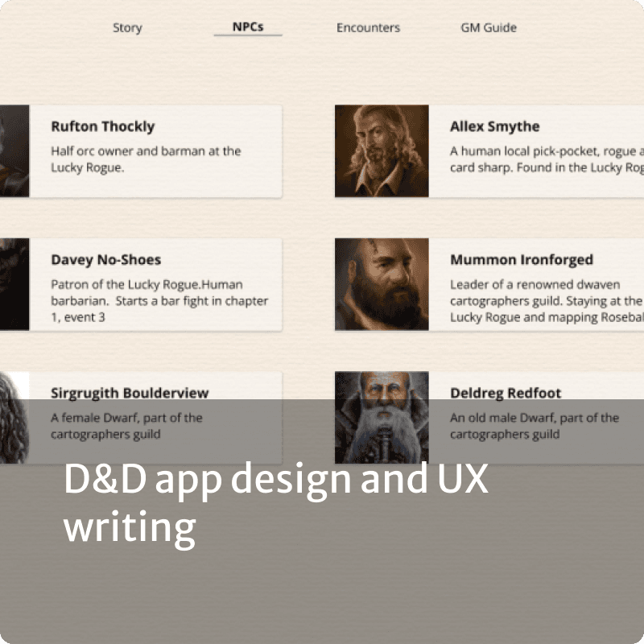Click 'Leader of a renowned dwaven' description
Image resolution: width=644 pixels, height=644 pixels.
(x=547, y=300)
